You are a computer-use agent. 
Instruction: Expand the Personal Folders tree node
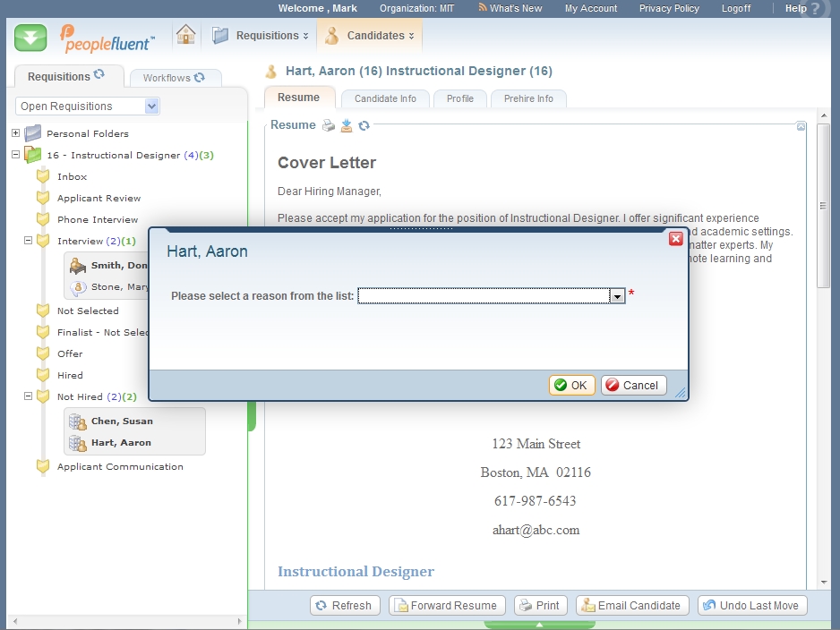[15, 133]
